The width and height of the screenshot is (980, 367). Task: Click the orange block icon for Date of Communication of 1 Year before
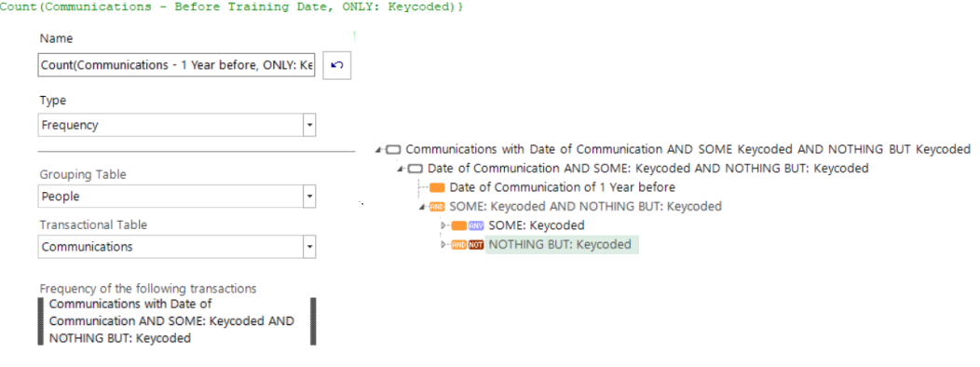[x=438, y=187]
